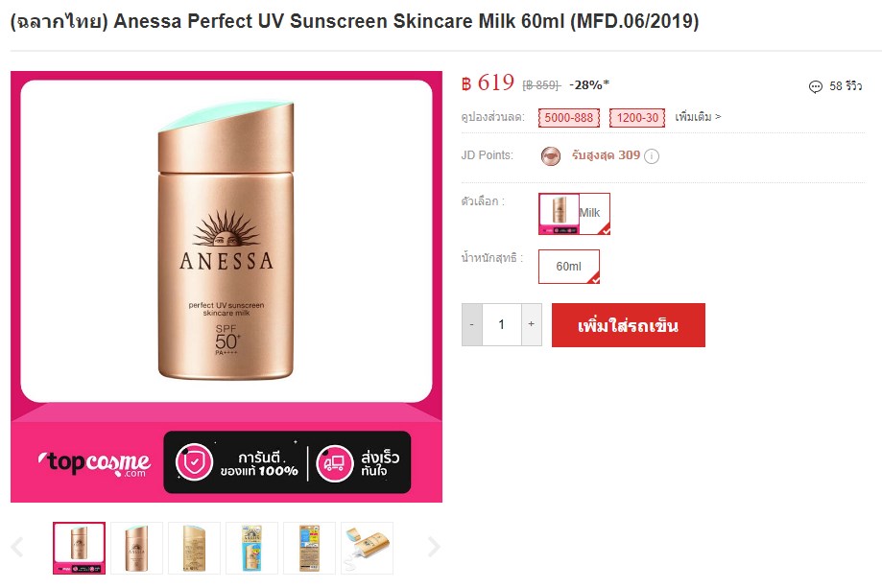Click the JD Points info icon
The width and height of the screenshot is (882, 588).
point(652,156)
